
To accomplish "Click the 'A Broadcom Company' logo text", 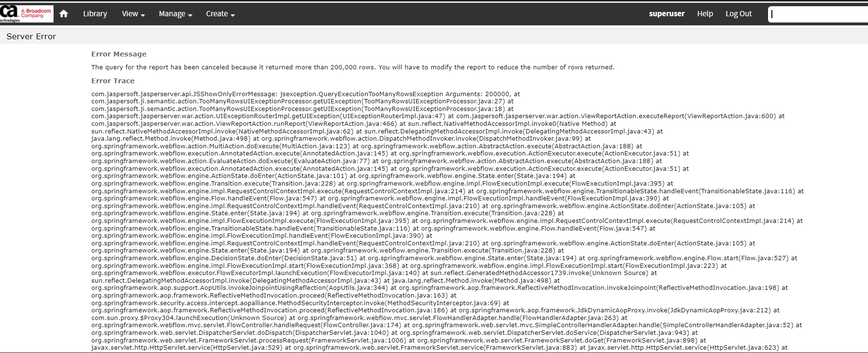I will [x=36, y=13].
